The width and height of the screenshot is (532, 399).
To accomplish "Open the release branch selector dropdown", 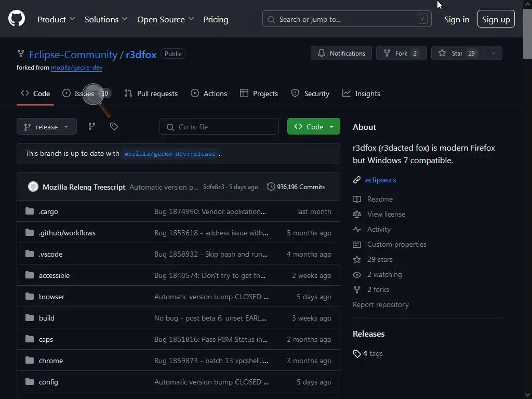I will click(46, 127).
